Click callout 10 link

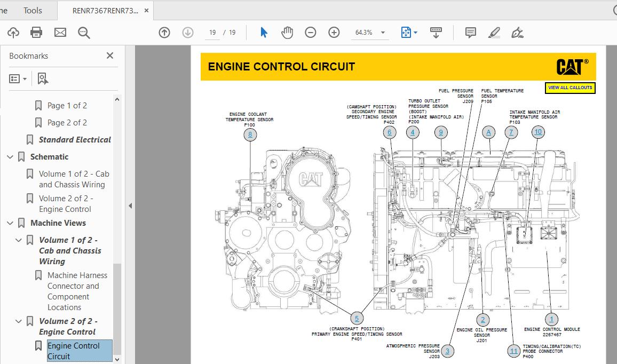[538, 132]
